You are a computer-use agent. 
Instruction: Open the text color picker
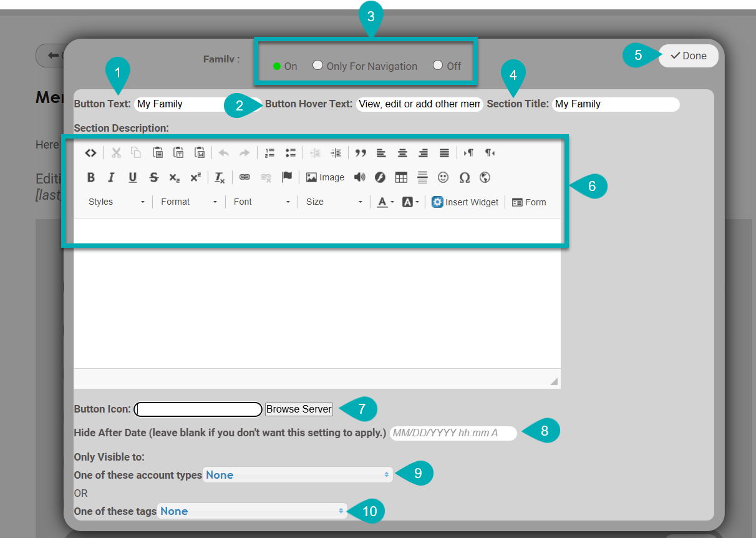coord(385,202)
